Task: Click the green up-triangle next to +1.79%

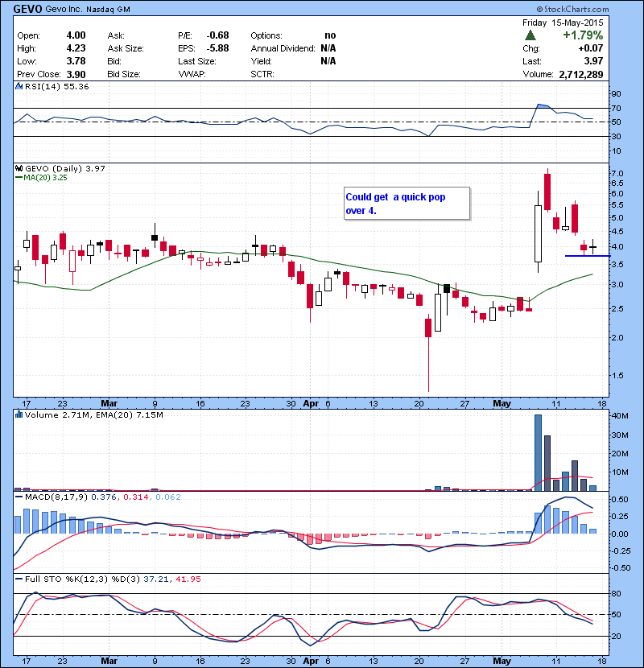Action: [x=530, y=35]
